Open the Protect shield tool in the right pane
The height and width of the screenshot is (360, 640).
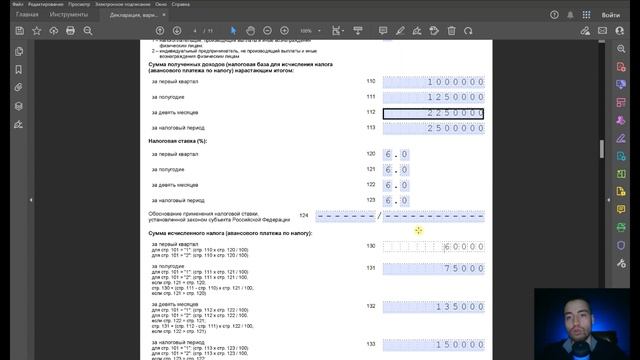pyautogui.click(x=621, y=245)
